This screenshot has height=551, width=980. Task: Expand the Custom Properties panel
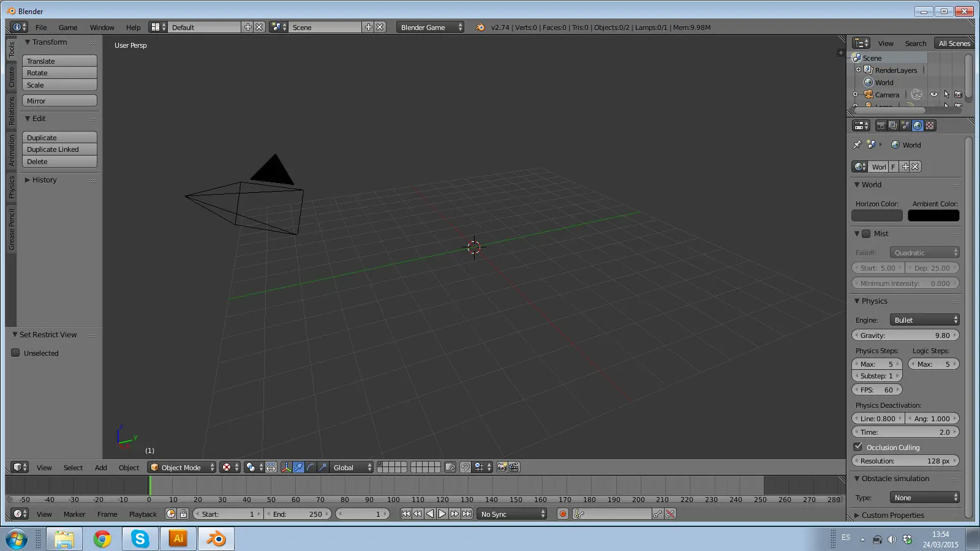point(857,515)
